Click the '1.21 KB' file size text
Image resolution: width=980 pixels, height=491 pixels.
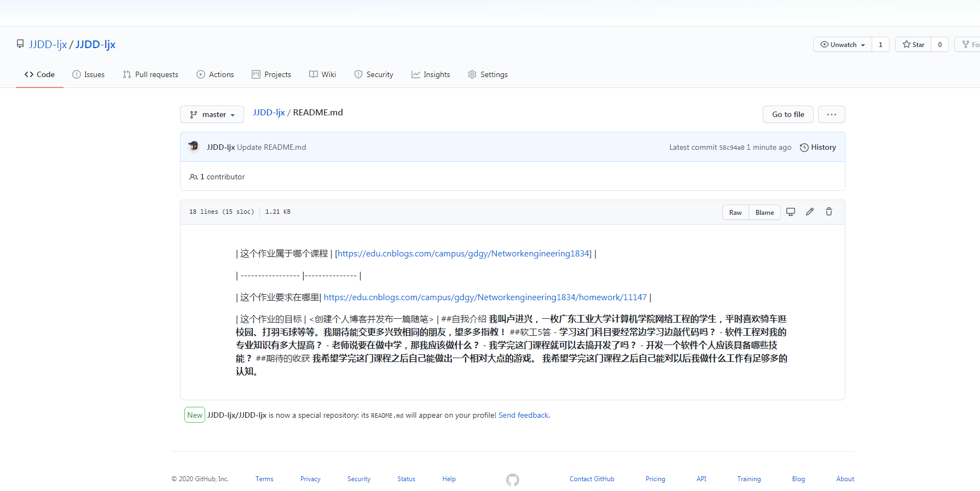coord(278,212)
